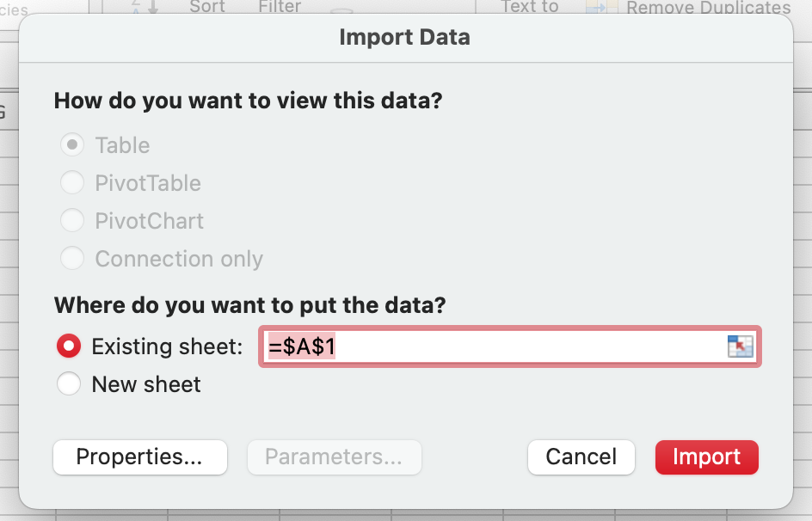Click the =$A$1 cell reference field

pyautogui.click(x=490, y=346)
